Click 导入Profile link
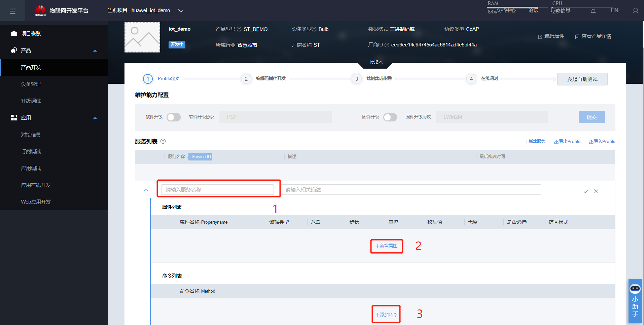 click(x=602, y=142)
